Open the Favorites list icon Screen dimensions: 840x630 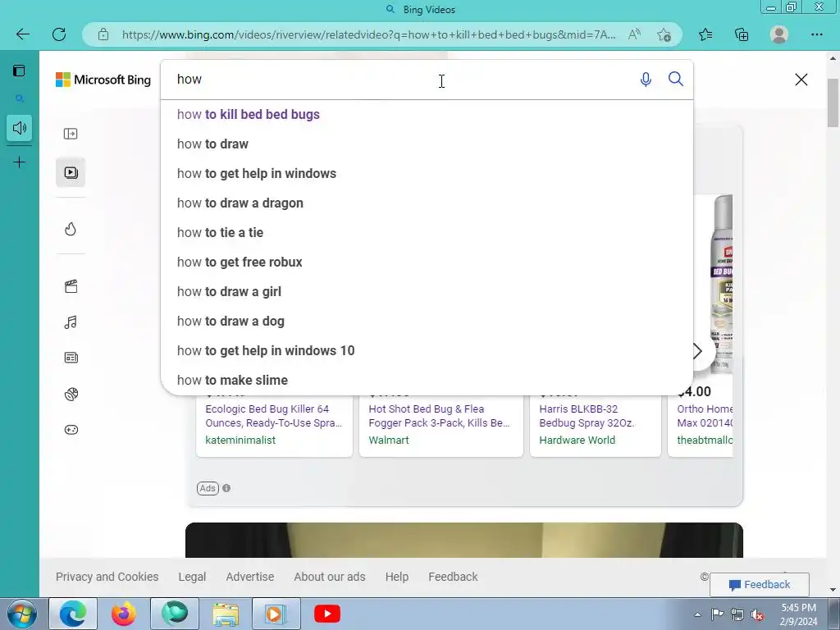[x=705, y=34]
